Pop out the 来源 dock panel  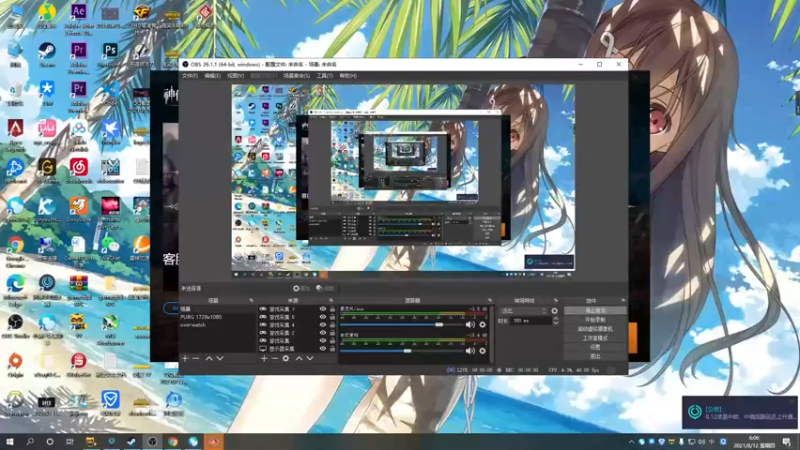coord(331,301)
